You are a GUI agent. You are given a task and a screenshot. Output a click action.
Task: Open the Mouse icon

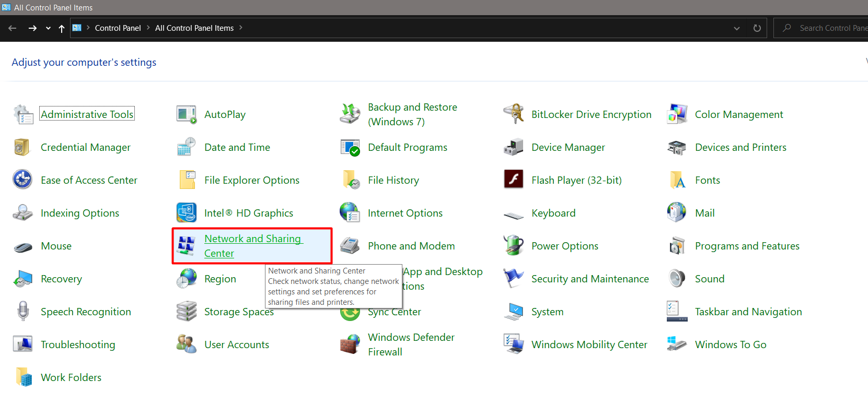click(x=23, y=247)
